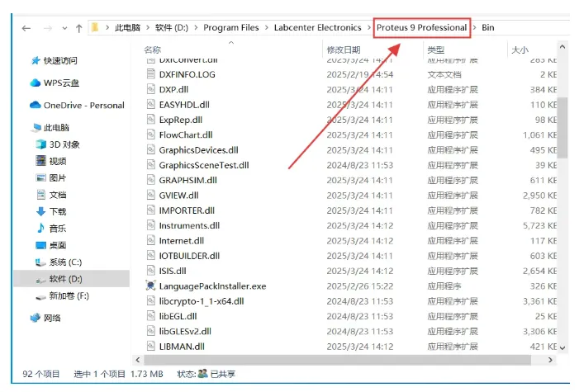The image size is (579, 392).
Task: Expand chevron after 此电脑 breadcrumb
Action: tap(148, 28)
